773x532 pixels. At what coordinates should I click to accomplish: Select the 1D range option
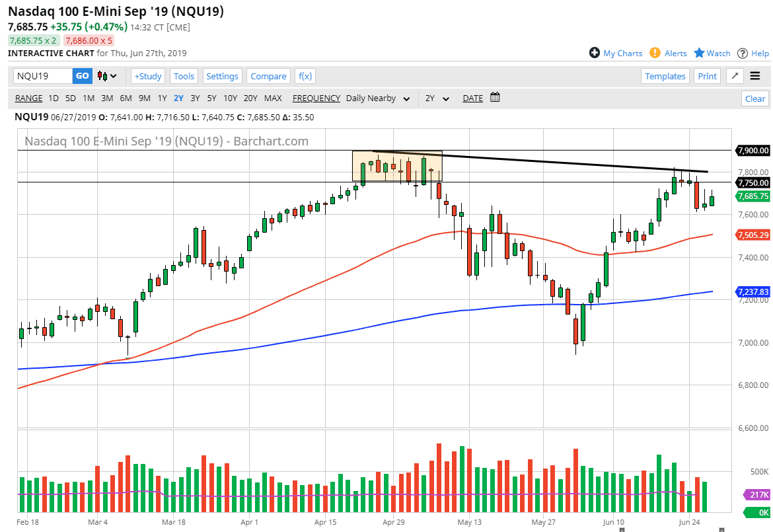(54, 98)
